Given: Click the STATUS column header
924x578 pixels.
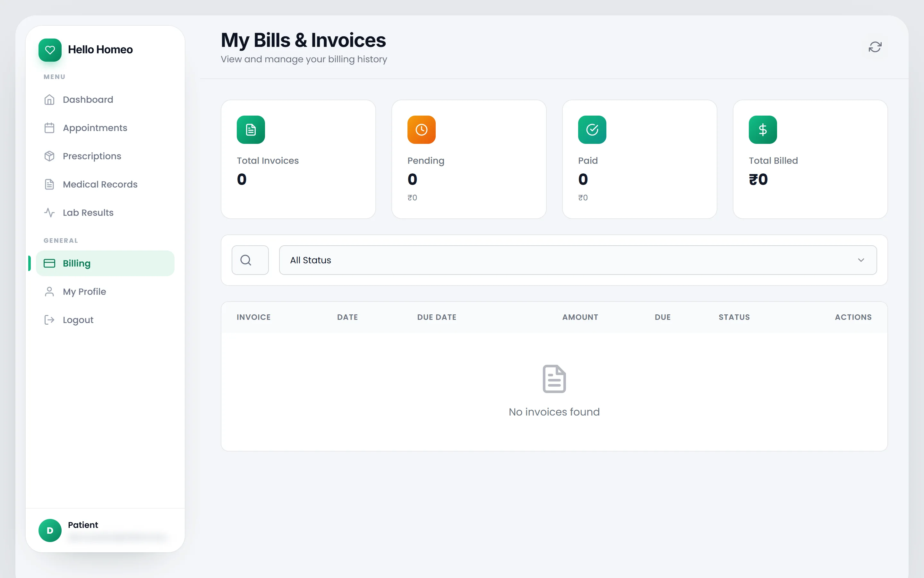Looking at the screenshot, I should click(734, 317).
